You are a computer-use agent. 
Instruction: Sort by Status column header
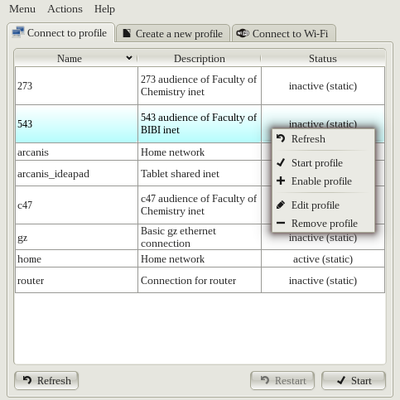323,58
